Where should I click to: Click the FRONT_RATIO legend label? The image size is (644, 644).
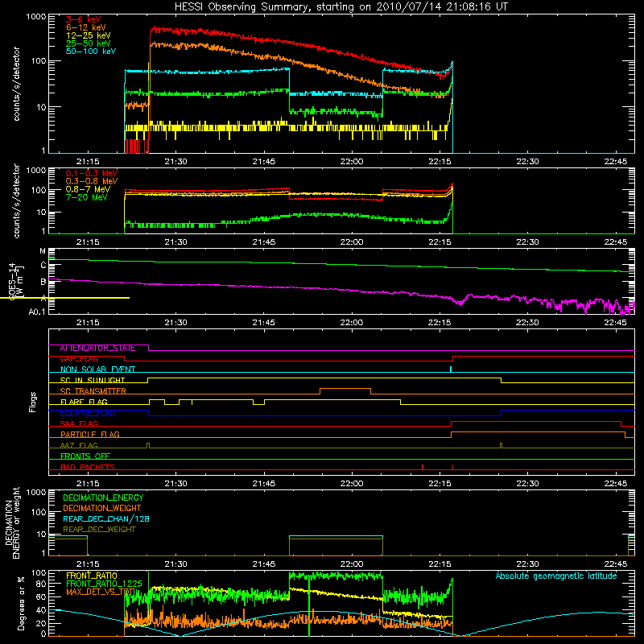pyautogui.click(x=92, y=576)
